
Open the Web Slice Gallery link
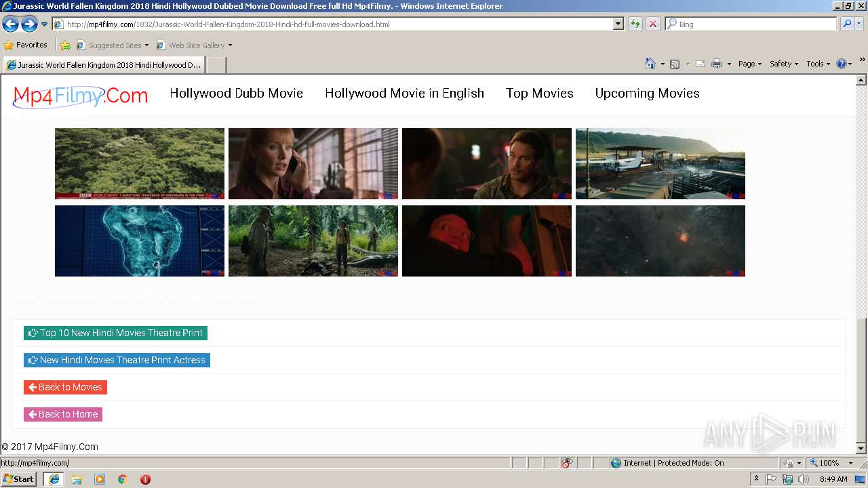click(194, 45)
